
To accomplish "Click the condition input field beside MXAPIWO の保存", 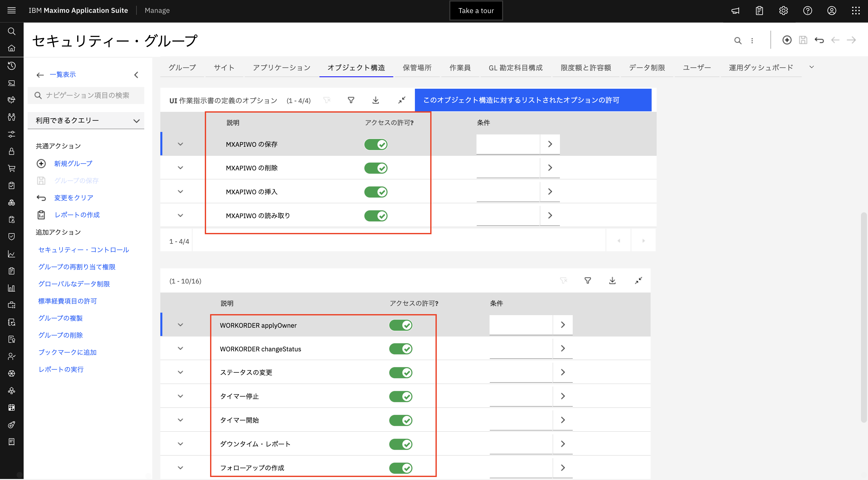I will pos(507,144).
